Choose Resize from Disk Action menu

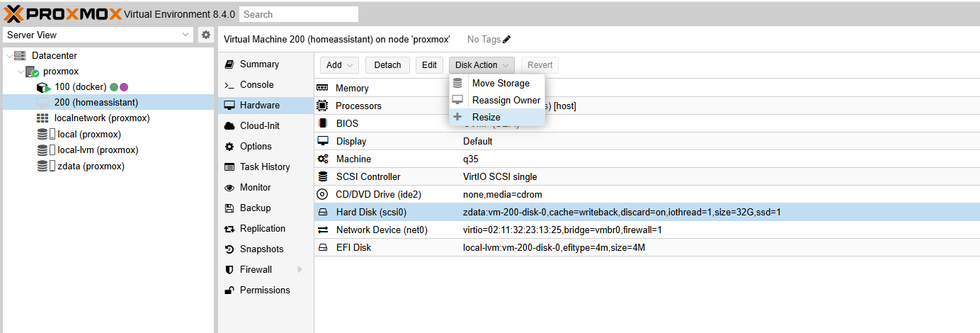[486, 118]
